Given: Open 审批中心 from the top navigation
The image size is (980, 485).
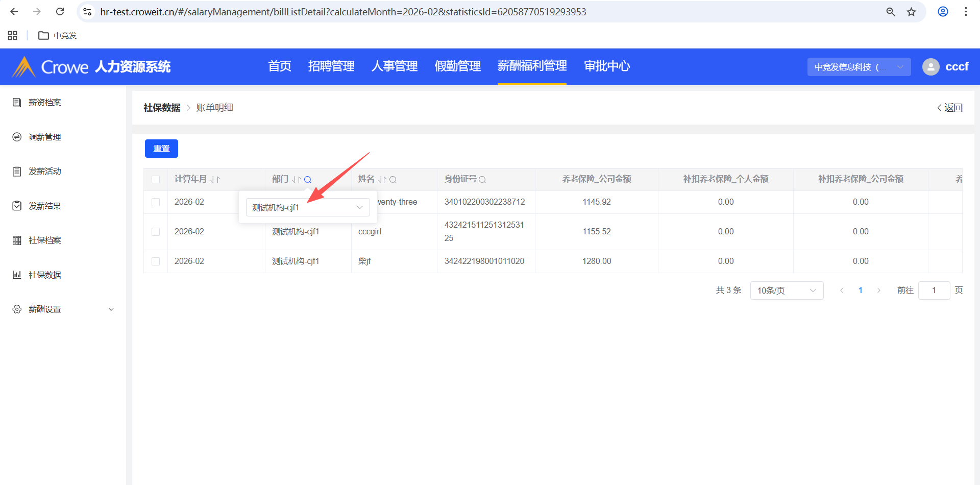Looking at the screenshot, I should (x=606, y=66).
